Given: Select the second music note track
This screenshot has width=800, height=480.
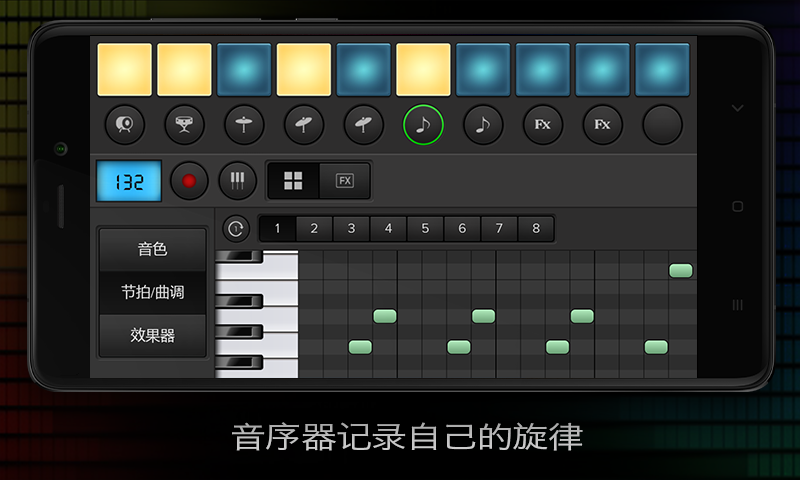Looking at the screenshot, I should 483,125.
